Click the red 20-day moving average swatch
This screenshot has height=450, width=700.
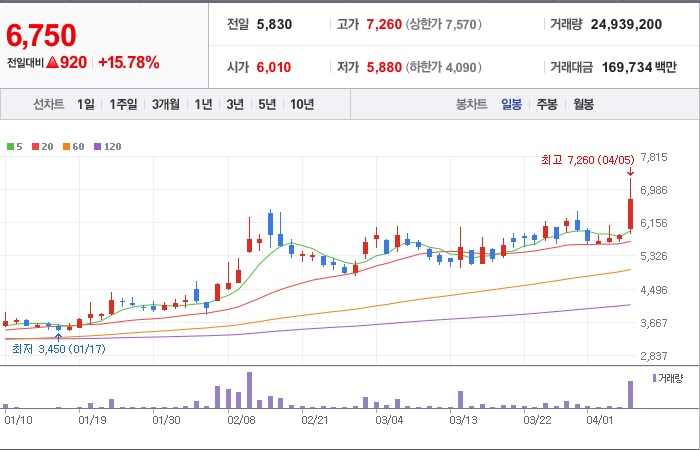(x=35, y=146)
